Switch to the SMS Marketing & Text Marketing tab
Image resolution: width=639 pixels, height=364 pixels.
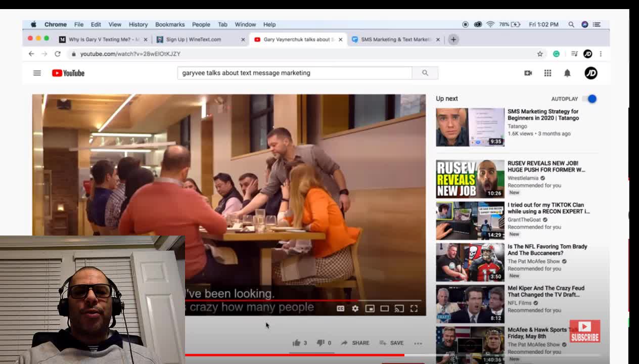396,39
